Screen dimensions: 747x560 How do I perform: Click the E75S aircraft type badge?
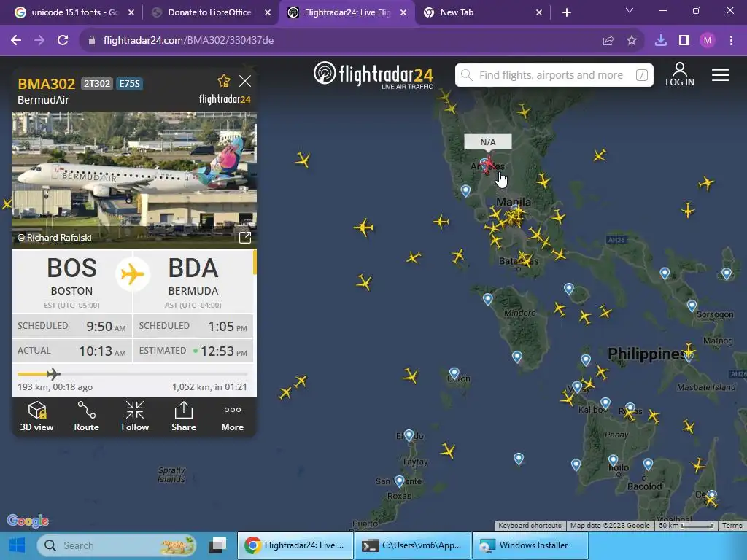130,84
